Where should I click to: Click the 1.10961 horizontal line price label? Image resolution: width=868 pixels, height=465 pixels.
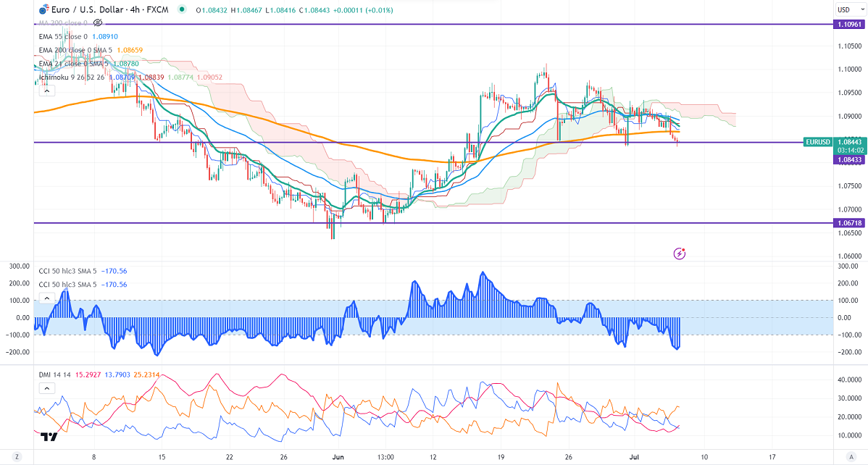point(849,25)
